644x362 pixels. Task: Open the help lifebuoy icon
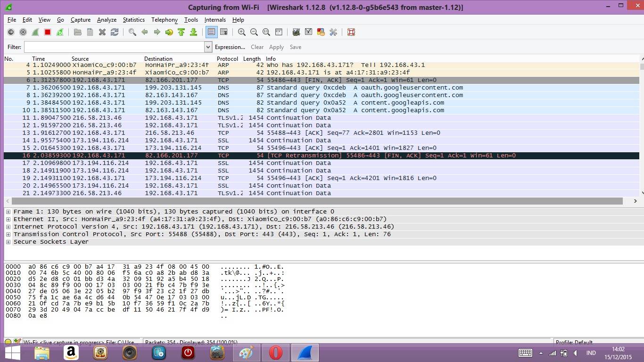tap(351, 32)
